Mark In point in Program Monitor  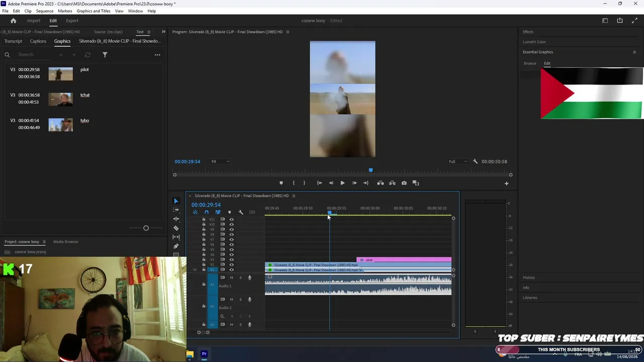click(x=294, y=183)
